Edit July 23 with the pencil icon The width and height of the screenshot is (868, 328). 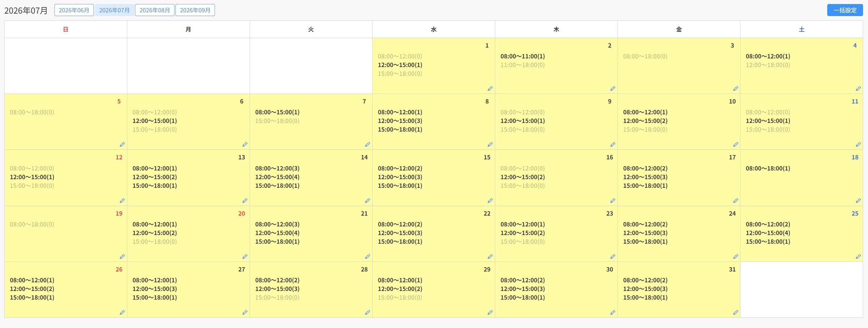[x=613, y=257]
